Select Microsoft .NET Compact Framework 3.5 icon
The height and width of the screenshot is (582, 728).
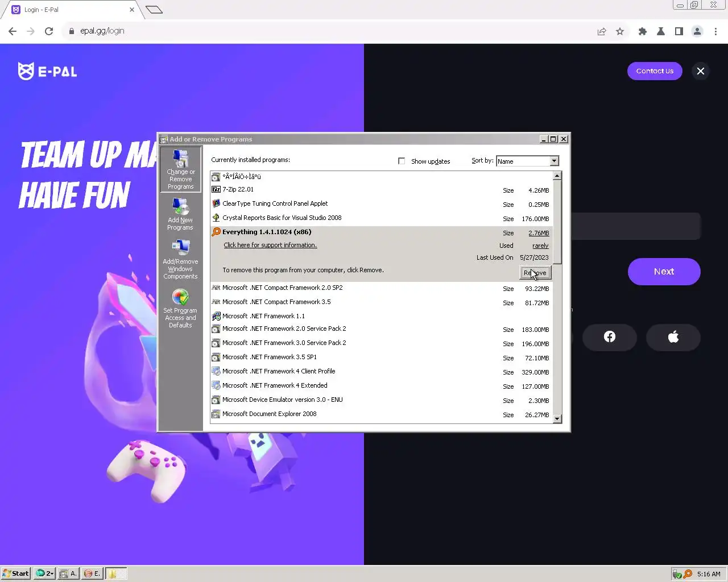pos(216,302)
